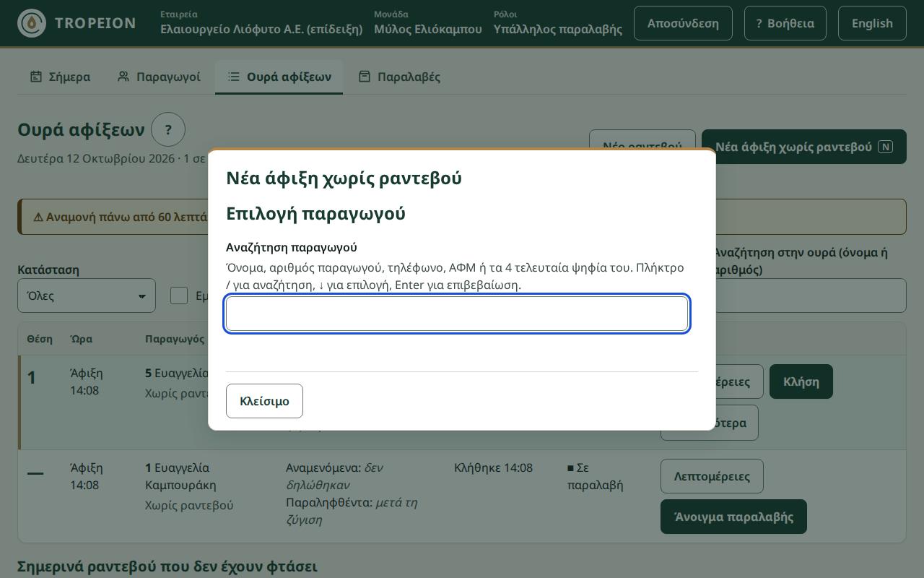Close the dialog with Κλείσιμο
This screenshot has width=924, height=578.
(x=264, y=401)
